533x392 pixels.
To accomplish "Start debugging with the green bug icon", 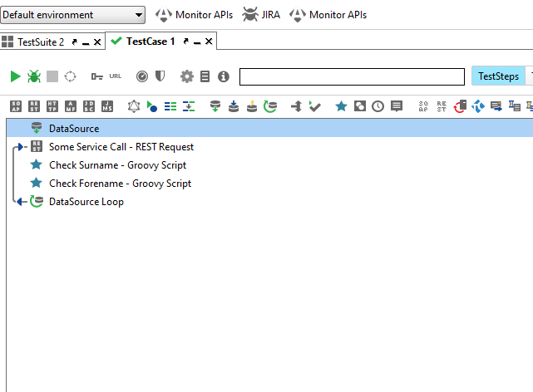I will coord(34,76).
